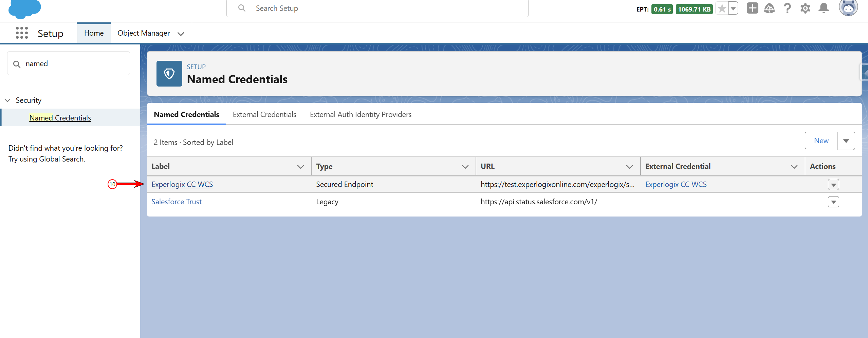Switch to External Credentials tab

coord(264,115)
